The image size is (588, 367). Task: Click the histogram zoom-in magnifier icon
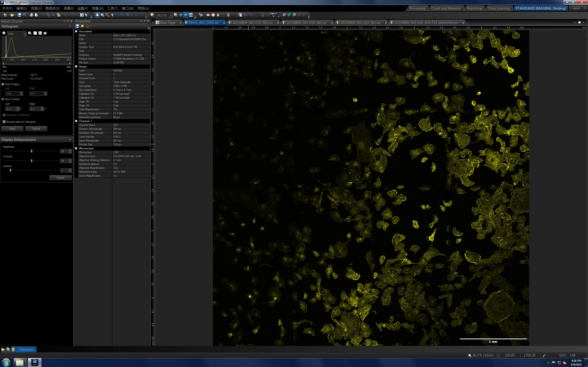30,33
